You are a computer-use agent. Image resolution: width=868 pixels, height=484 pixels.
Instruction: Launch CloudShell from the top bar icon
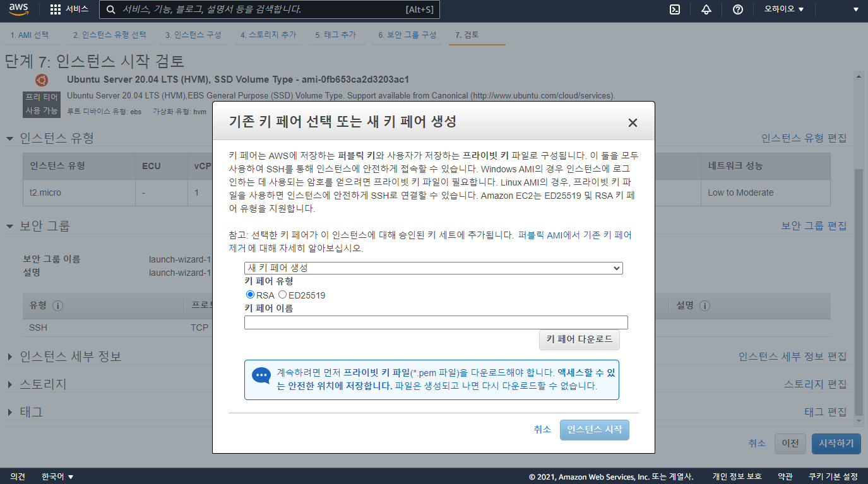click(675, 9)
